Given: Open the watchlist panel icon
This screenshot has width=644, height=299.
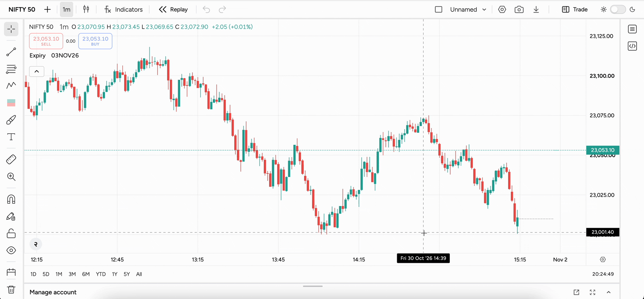Looking at the screenshot, I should click(632, 29).
